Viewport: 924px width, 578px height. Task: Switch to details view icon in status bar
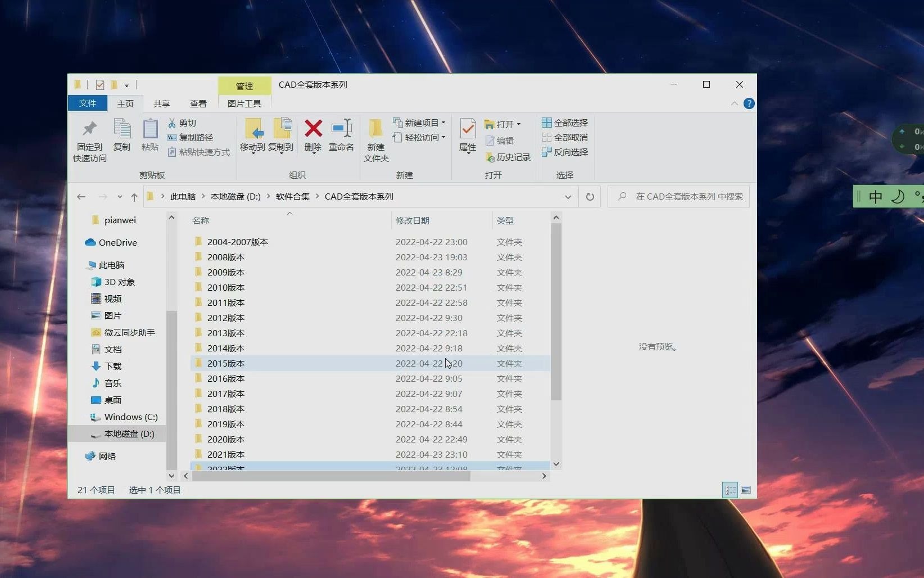730,490
